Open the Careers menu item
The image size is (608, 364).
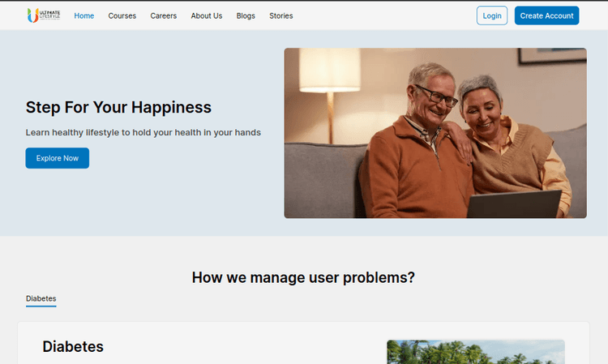[x=164, y=16]
